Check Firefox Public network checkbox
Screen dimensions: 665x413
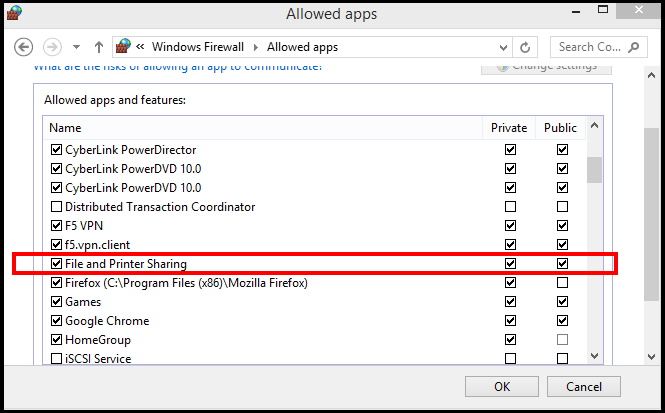562,282
